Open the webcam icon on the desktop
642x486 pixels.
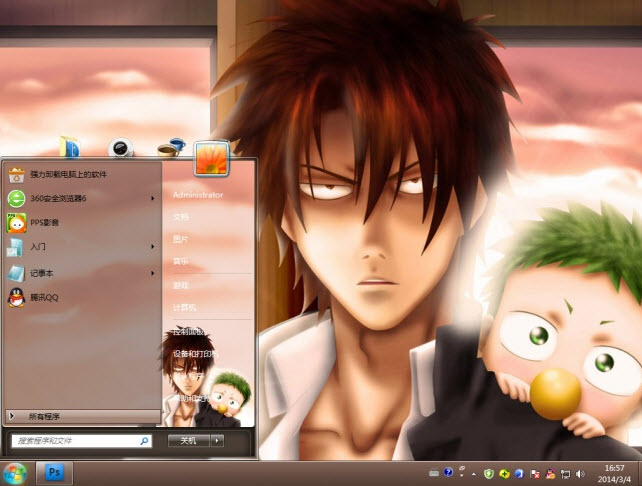[120, 147]
